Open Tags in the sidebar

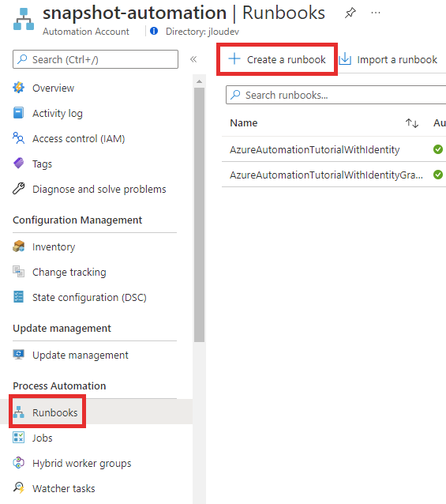[42, 164]
